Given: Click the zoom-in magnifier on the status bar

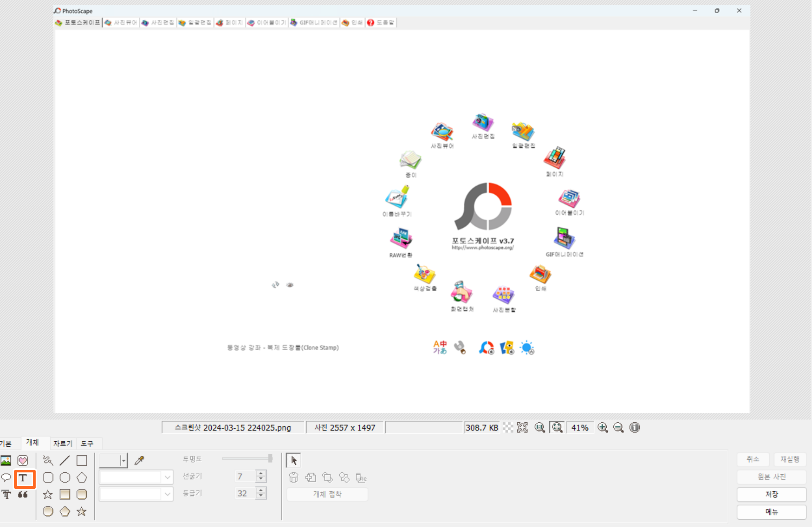Looking at the screenshot, I should (603, 427).
